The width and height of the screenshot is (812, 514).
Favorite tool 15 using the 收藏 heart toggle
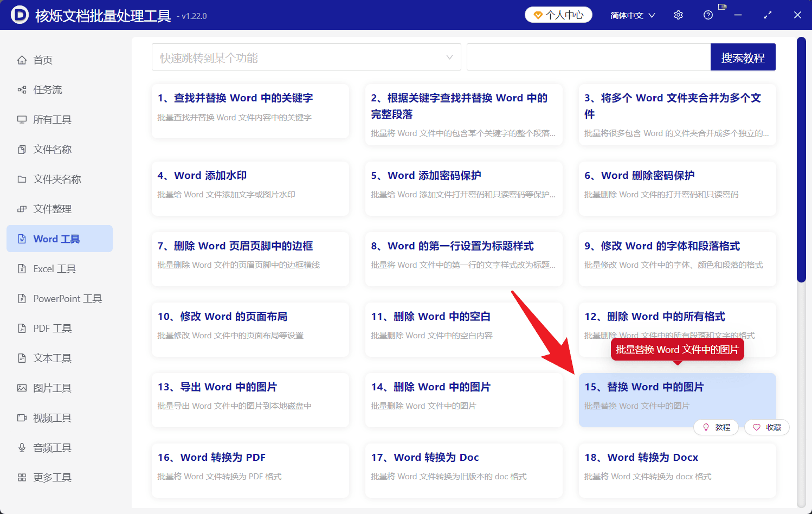(x=766, y=427)
